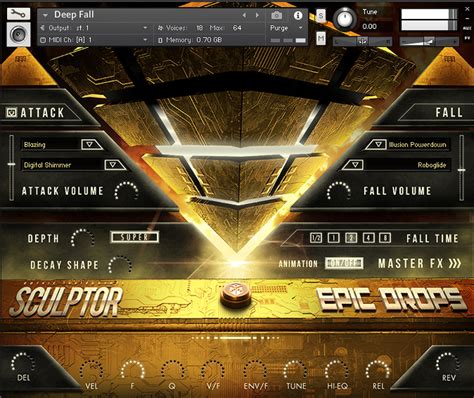
Task: Go to previous preset arrow
Action: point(244,15)
